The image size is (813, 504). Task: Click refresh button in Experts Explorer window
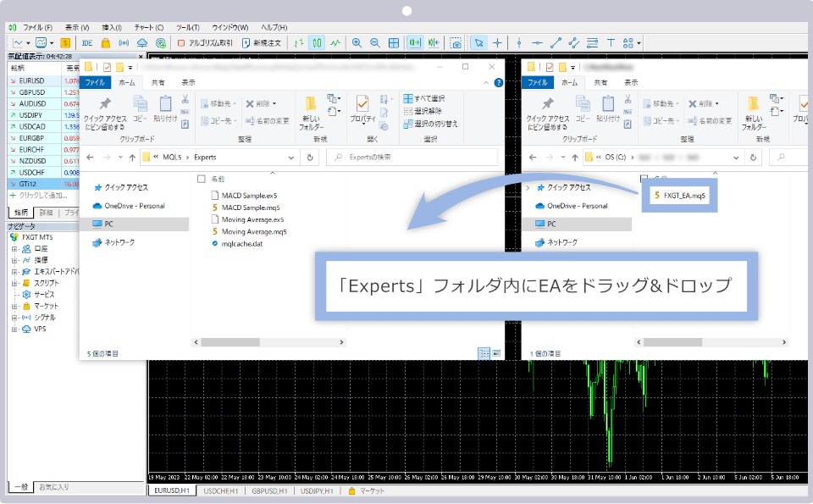310,157
